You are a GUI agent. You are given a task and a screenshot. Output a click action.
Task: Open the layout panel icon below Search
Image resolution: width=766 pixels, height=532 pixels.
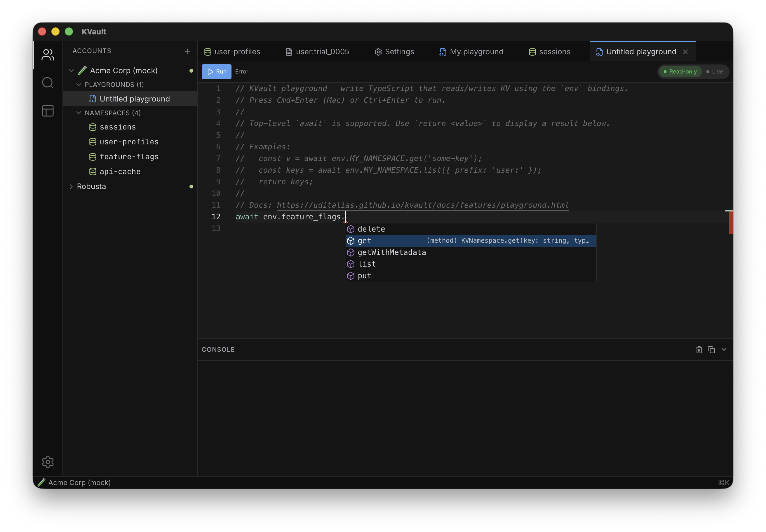[x=48, y=111]
